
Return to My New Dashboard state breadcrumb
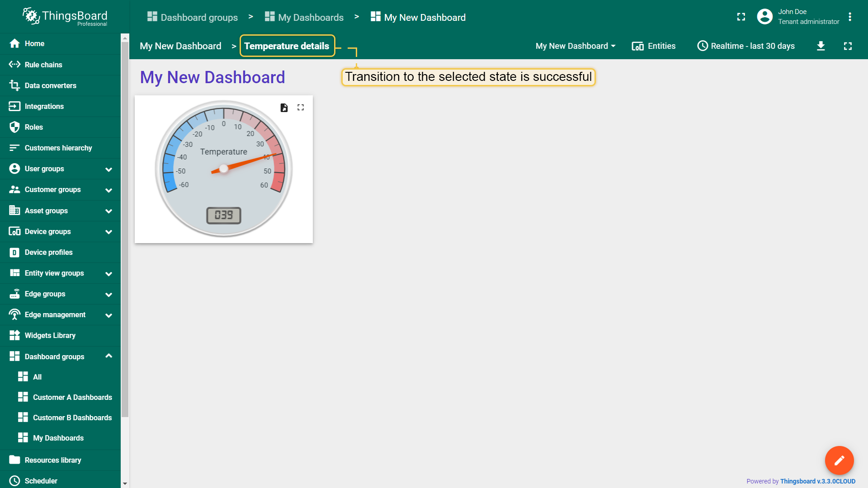[180, 46]
